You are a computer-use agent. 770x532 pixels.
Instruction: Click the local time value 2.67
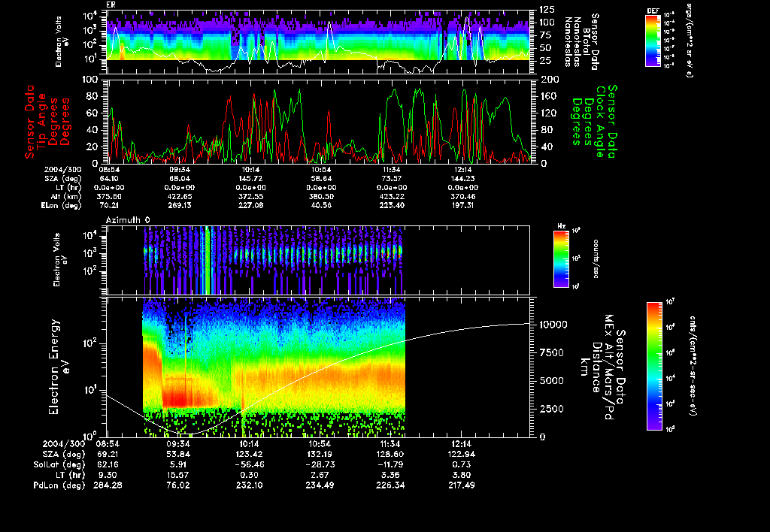pyautogui.click(x=320, y=475)
